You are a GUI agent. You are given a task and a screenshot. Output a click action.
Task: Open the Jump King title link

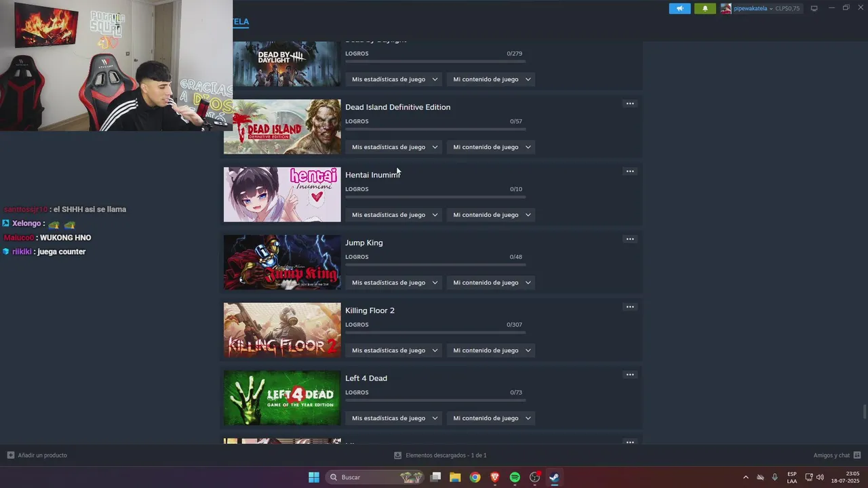point(364,243)
